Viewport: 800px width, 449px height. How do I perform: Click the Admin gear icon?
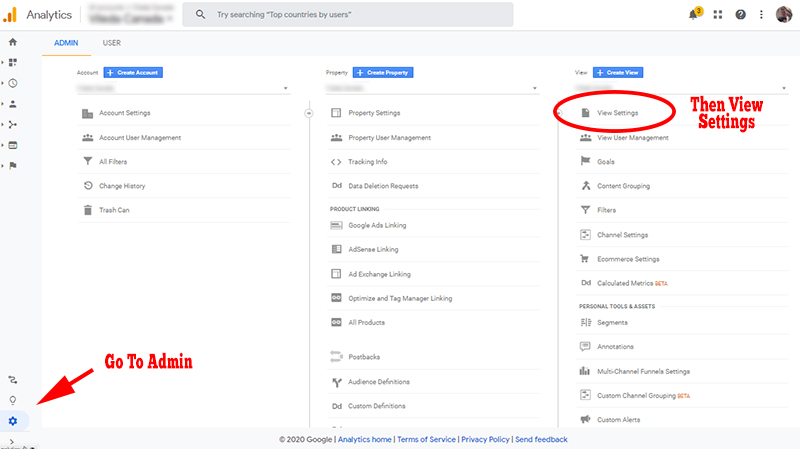pos(13,421)
